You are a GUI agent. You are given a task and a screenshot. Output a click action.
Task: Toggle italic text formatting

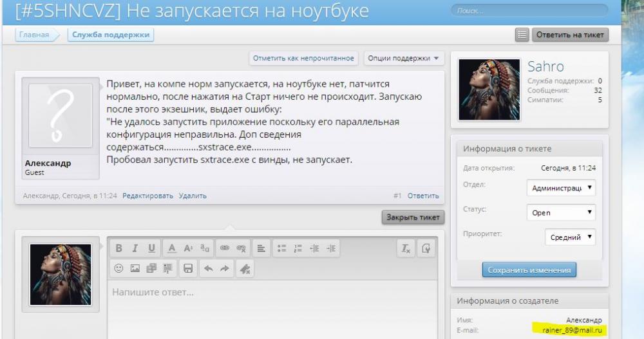[135, 248]
